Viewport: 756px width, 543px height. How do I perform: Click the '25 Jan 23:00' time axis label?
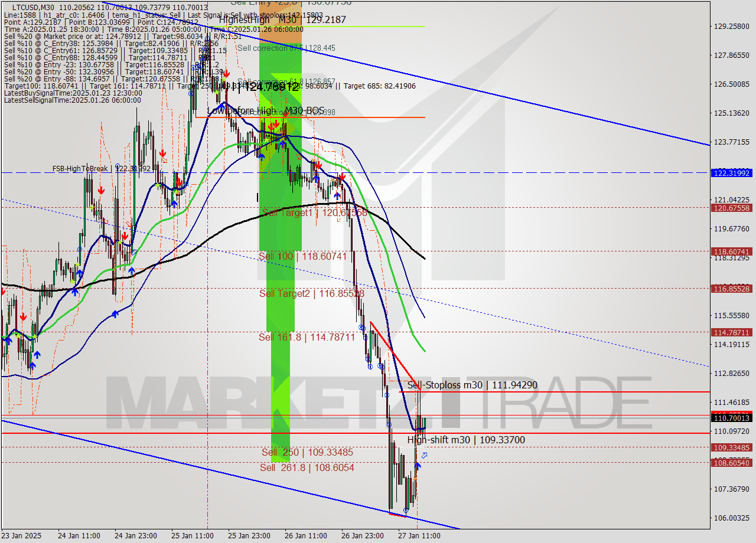click(249, 536)
